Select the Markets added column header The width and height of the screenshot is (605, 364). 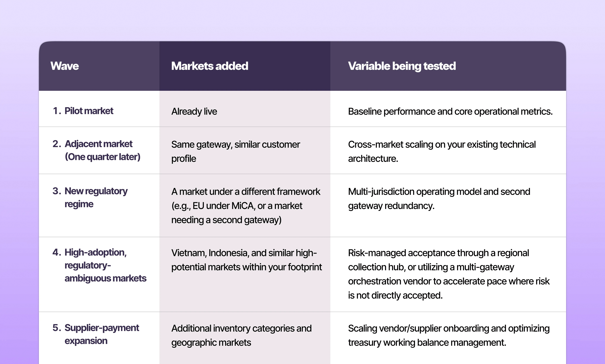[x=210, y=66]
